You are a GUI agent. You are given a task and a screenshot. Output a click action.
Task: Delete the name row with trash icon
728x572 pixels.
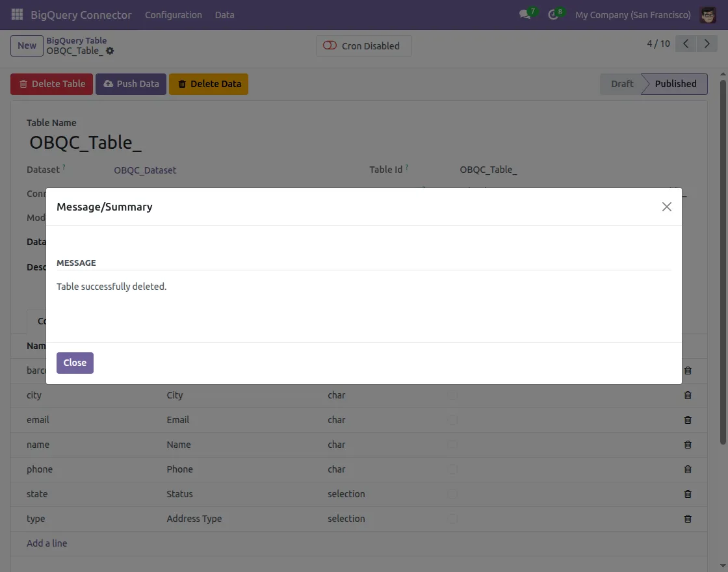pyautogui.click(x=688, y=445)
